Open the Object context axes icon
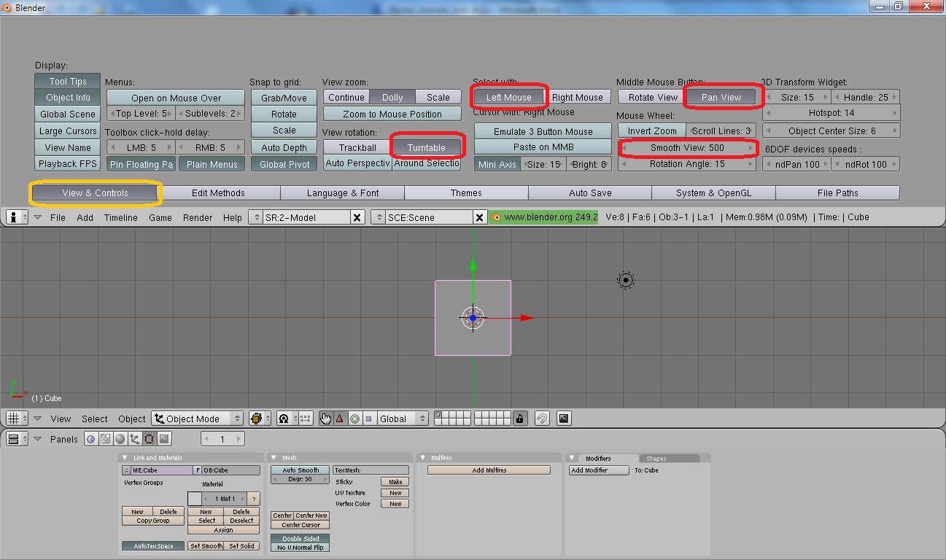This screenshot has height=560, width=946. [135, 439]
